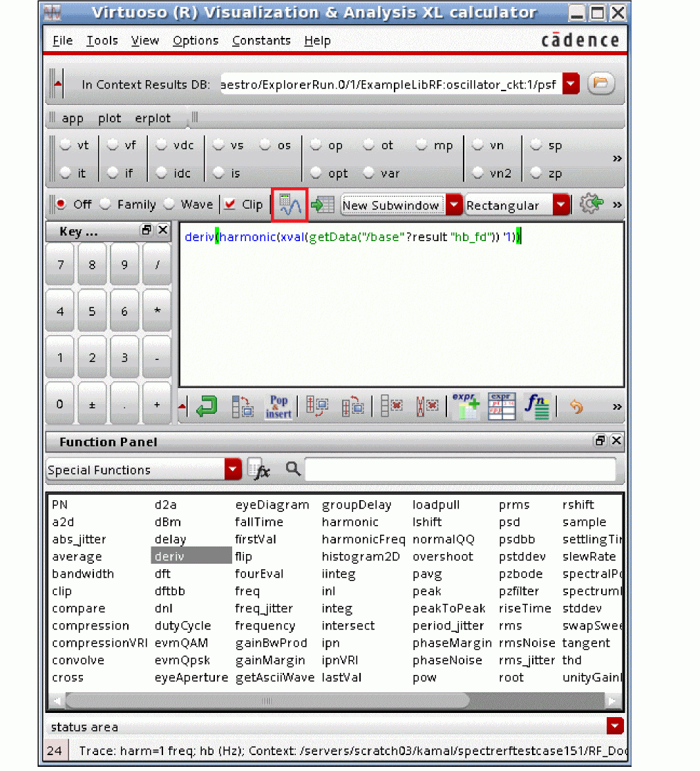
Task: Select the harmonic function in the list
Action: coord(350,522)
